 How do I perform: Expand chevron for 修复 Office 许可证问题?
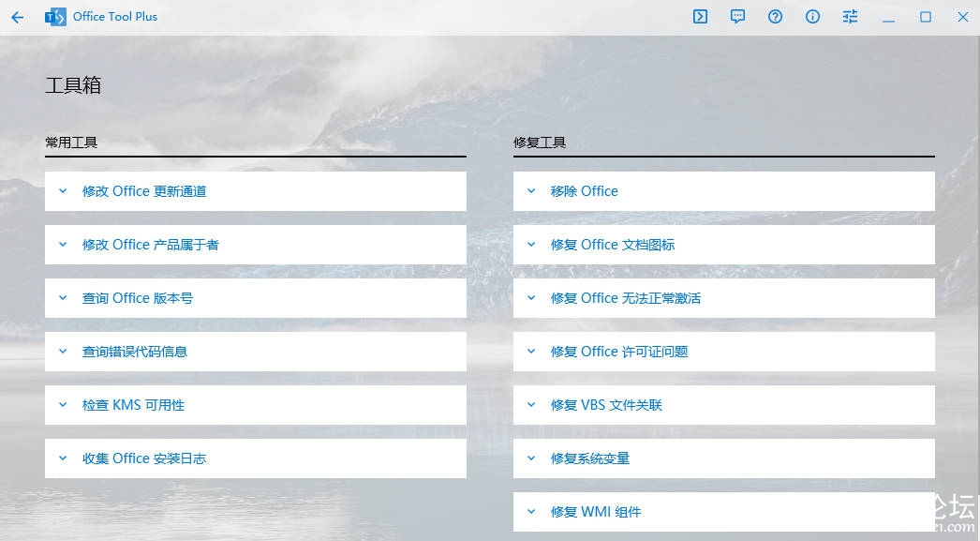[x=531, y=352]
